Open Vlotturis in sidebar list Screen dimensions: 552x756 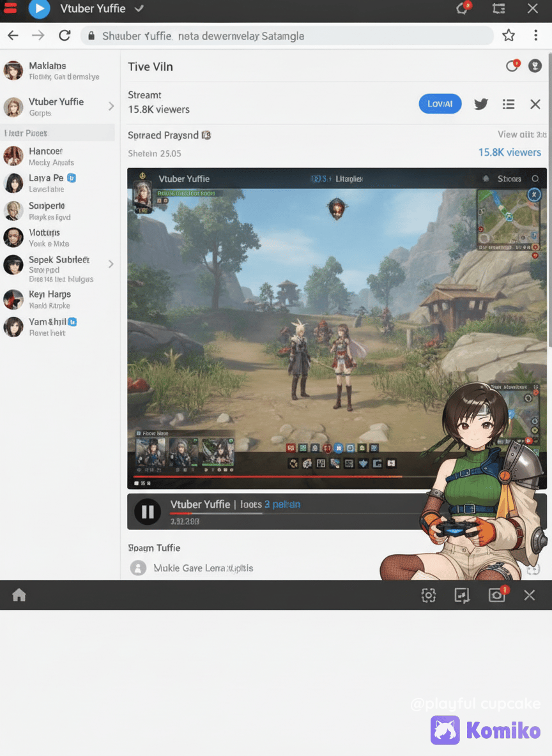(58, 238)
